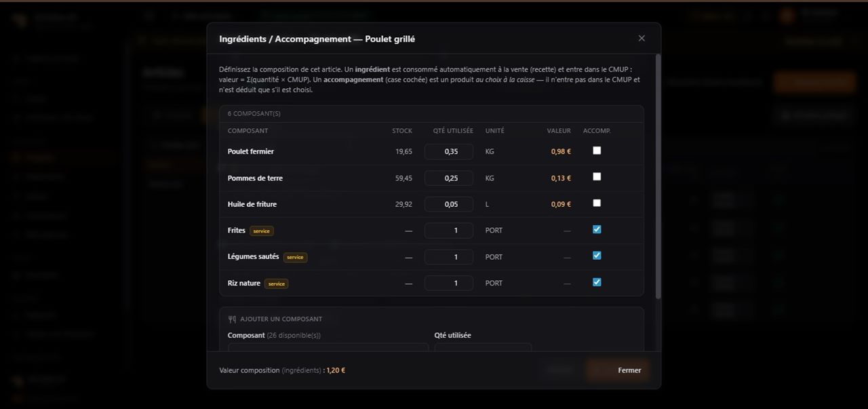The width and height of the screenshot is (868, 409).
Task: Click the quantity field for Riz nature
Action: [x=449, y=283]
